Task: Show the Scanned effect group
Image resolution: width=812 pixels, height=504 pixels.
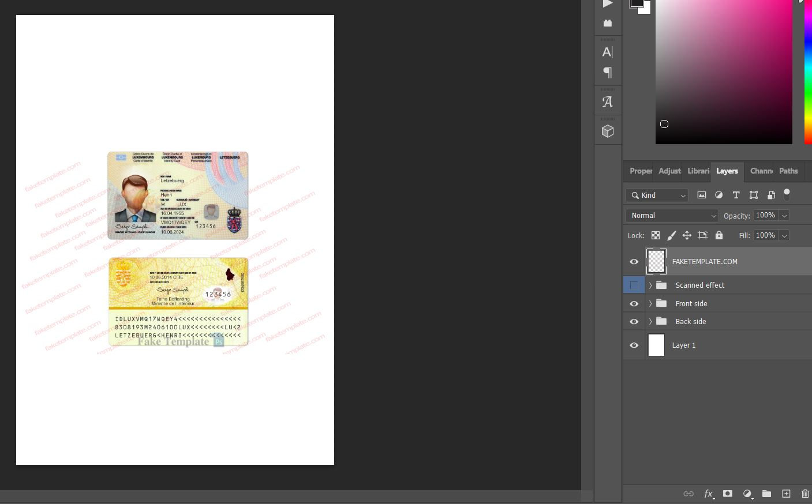Action: [x=634, y=285]
